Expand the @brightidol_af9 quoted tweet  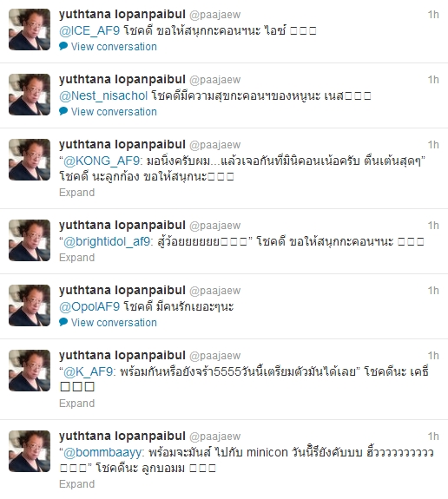pos(76,258)
